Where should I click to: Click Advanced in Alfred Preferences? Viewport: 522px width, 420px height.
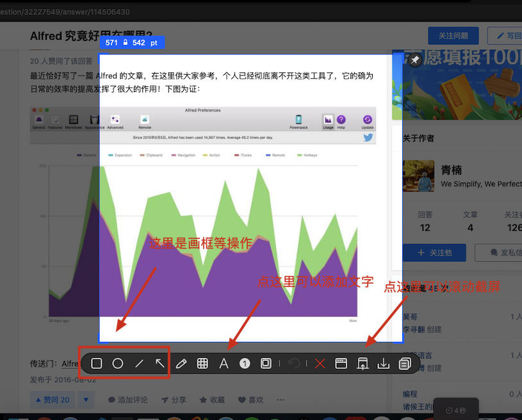pos(115,122)
